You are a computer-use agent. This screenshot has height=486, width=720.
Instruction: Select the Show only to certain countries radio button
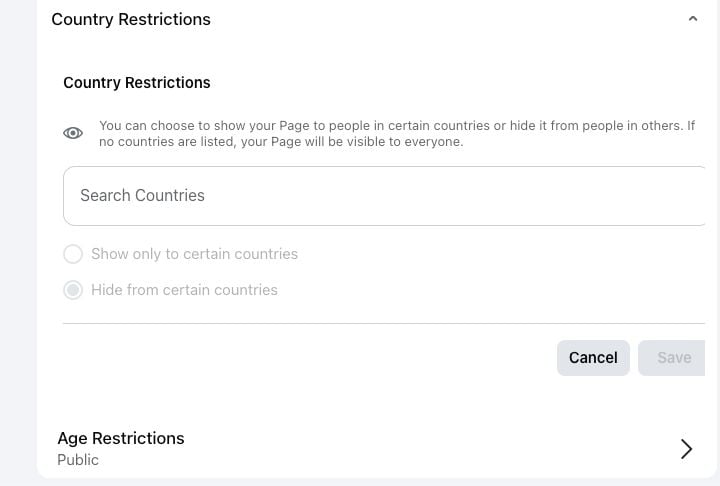(73, 254)
